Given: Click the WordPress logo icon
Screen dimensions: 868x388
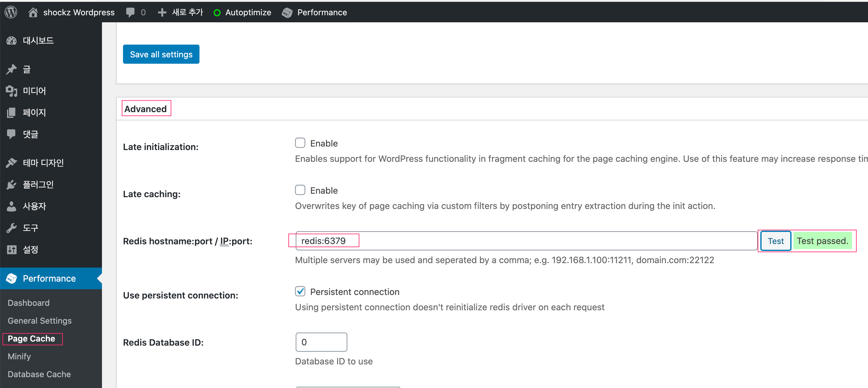Looking at the screenshot, I should point(11,12).
